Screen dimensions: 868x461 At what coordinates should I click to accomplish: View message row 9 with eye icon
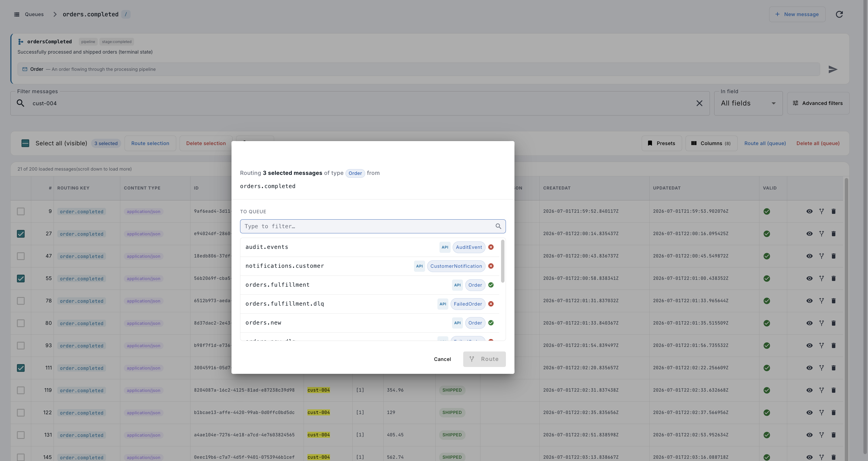pos(809,212)
